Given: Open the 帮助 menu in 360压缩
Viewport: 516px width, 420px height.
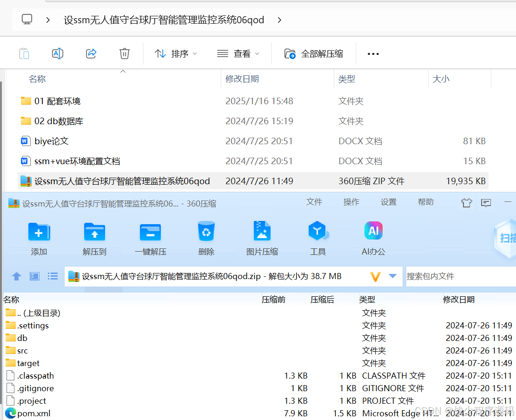Looking at the screenshot, I should [x=425, y=202].
